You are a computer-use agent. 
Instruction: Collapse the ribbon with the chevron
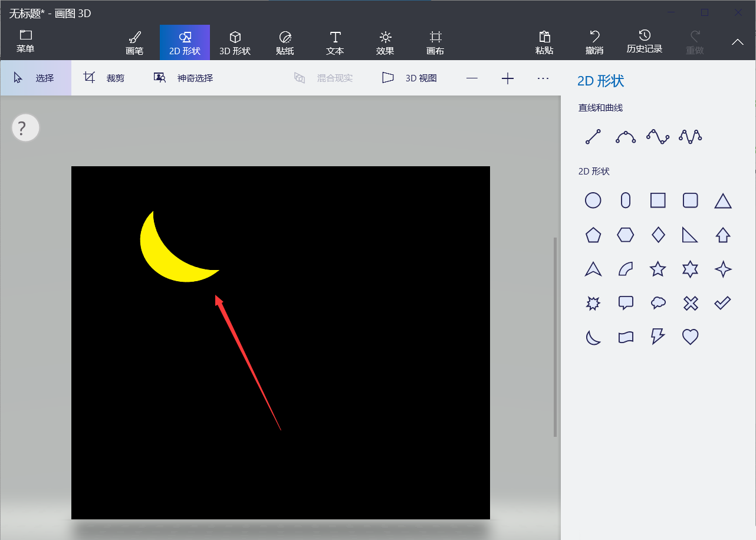738,42
